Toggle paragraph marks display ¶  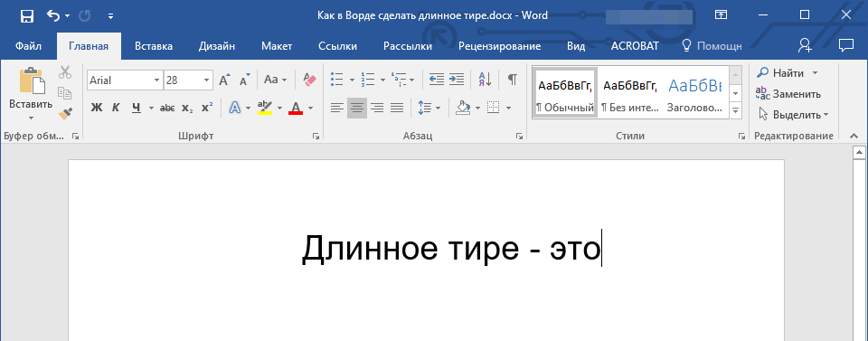pyautogui.click(x=513, y=80)
